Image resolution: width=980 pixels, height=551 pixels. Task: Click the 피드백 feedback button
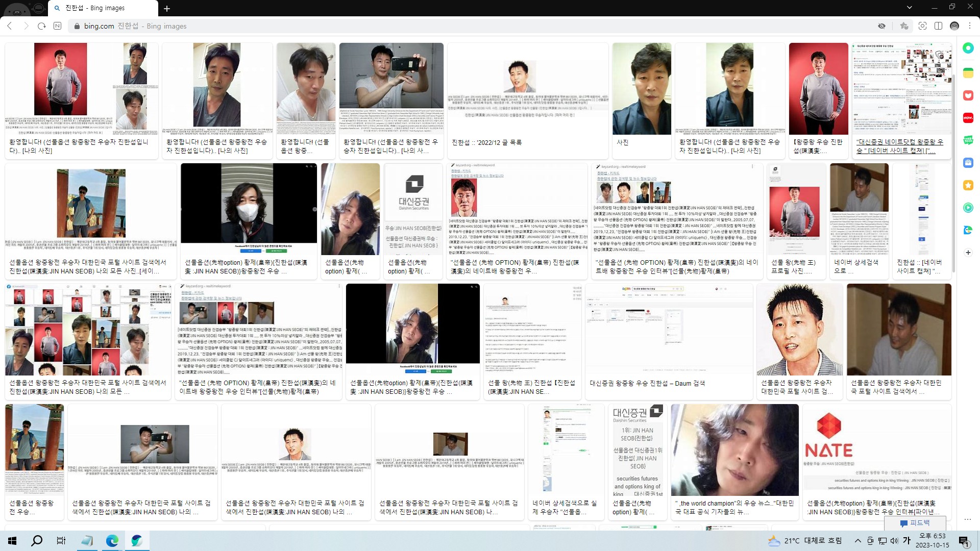[915, 523]
